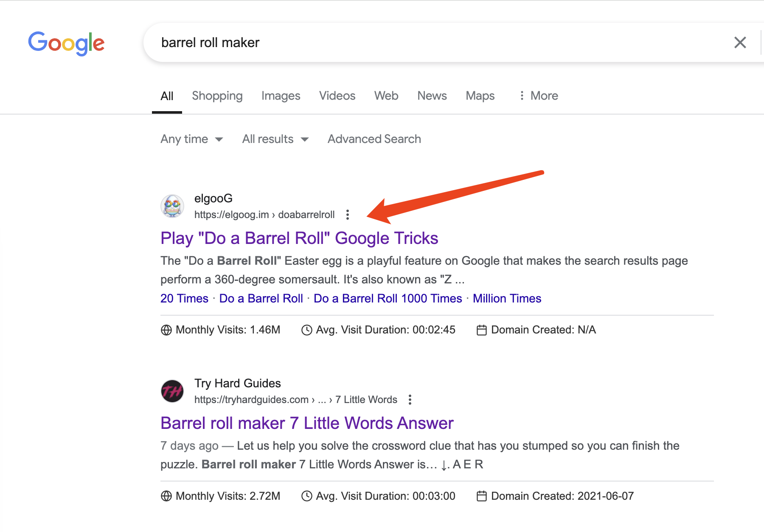Click clock icon by Avg. Visit Duration 00:03:00
764x532 pixels.
[x=306, y=496]
